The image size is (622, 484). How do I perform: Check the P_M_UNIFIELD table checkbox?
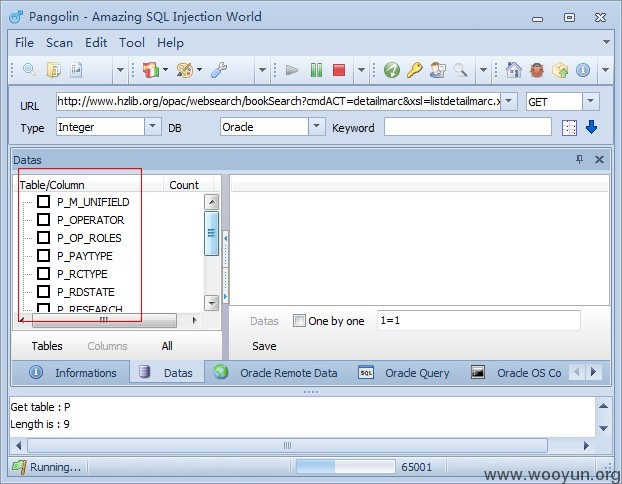pos(43,202)
